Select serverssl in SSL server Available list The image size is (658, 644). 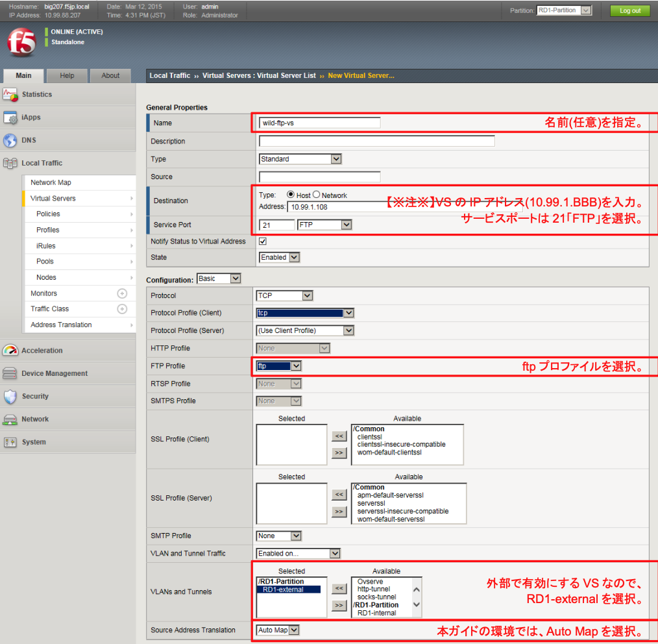click(371, 503)
